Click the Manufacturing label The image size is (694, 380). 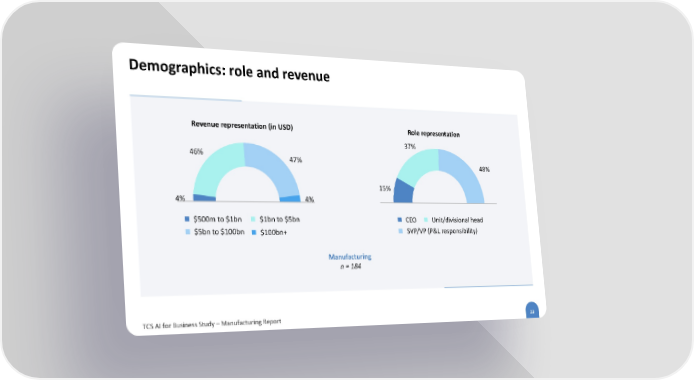pos(350,257)
